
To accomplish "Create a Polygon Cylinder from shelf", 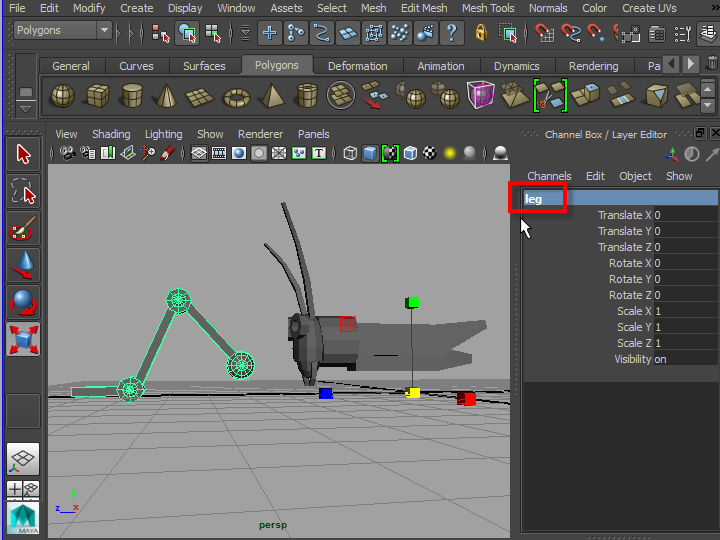I will [x=132, y=96].
